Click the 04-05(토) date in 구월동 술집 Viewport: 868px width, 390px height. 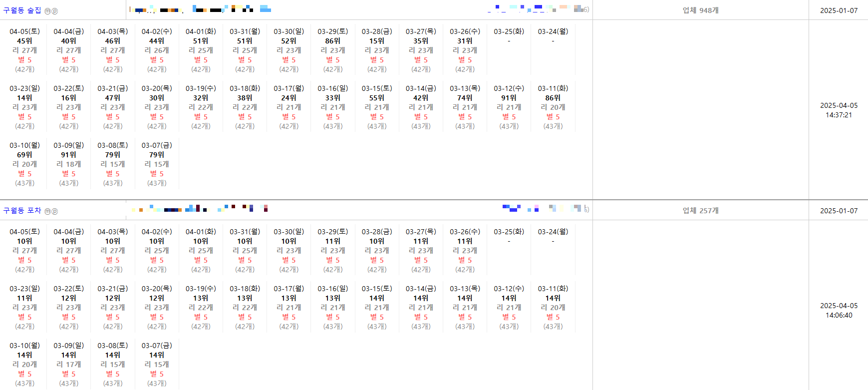point(25,31)
